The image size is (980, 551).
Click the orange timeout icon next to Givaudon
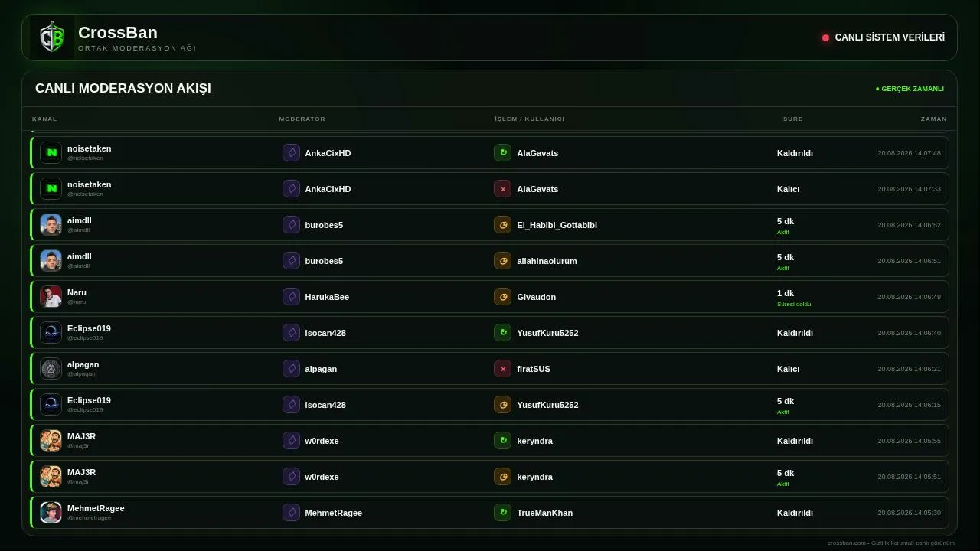502,297
